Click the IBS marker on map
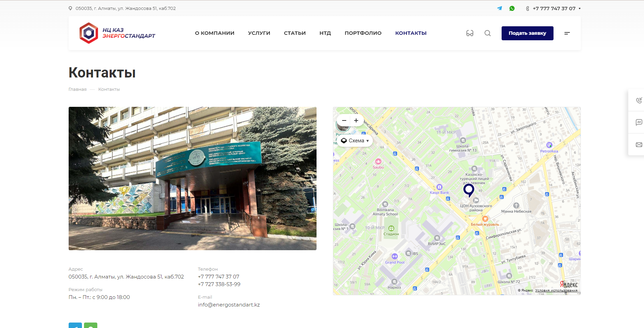 [x=408, y=253]
